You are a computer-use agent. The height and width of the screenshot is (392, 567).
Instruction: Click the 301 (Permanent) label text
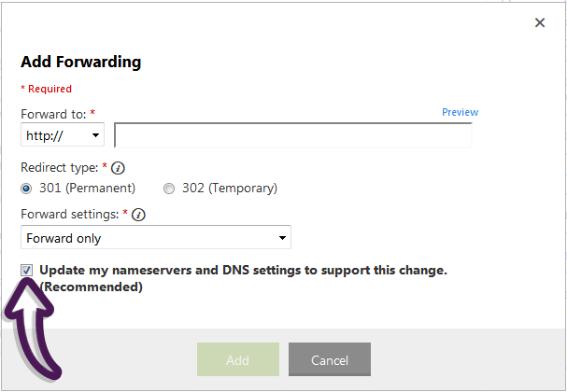(87, 189)
